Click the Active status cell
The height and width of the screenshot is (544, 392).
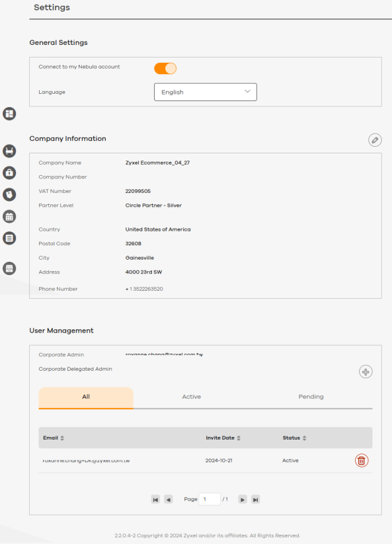click(x=290, y=461)
